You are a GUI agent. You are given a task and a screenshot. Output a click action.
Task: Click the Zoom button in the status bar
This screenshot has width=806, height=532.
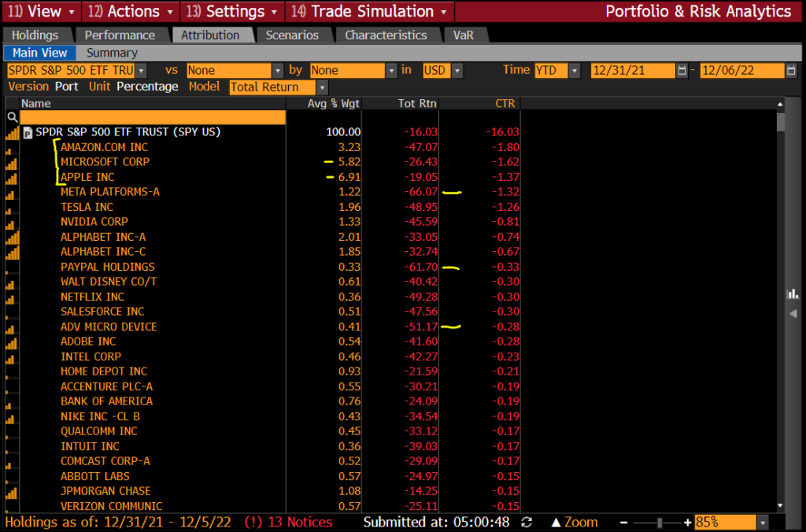[574, 523]
